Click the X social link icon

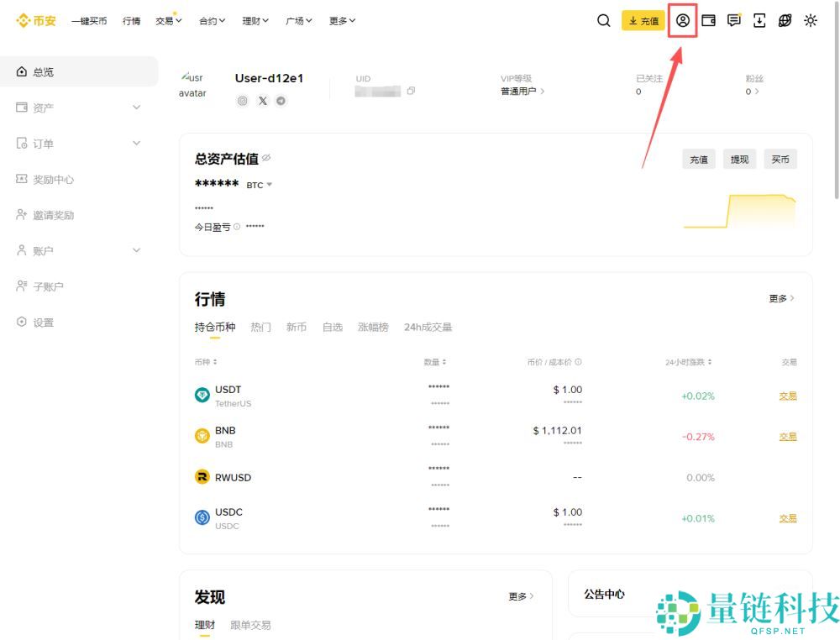[x=262, y=101]
